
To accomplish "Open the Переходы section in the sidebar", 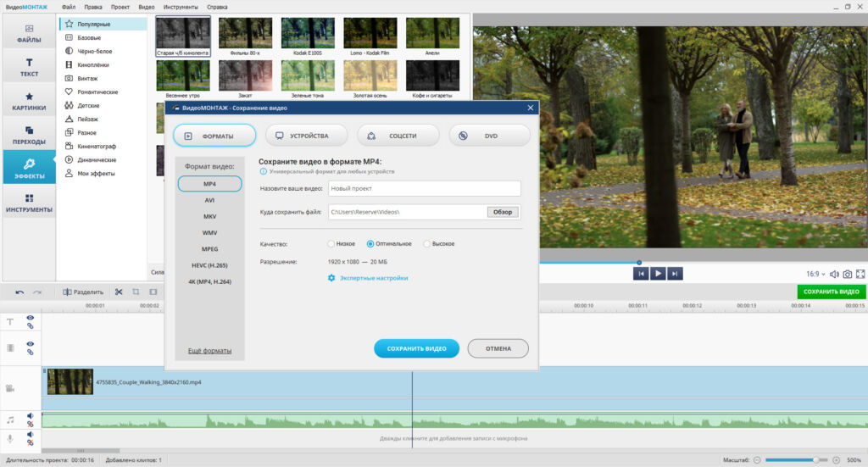I will tap(29, 135).
